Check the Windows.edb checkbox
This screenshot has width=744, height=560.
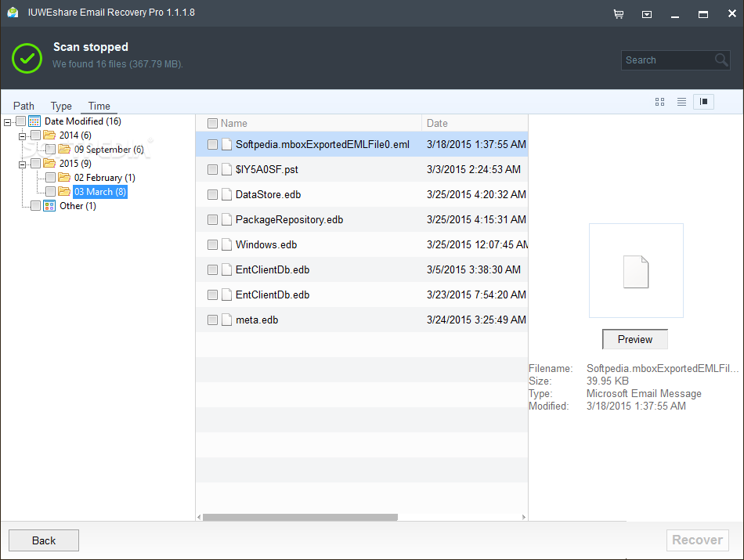pyautogui.click(x=212, y=245)
